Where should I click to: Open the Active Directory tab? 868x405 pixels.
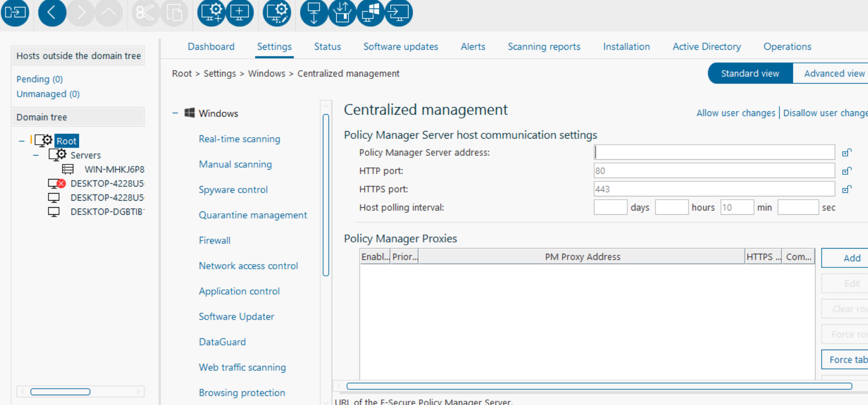[x=707, y=47]
